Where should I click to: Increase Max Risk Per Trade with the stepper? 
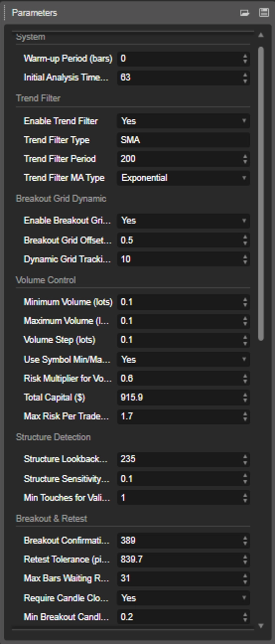coord(246,414)
